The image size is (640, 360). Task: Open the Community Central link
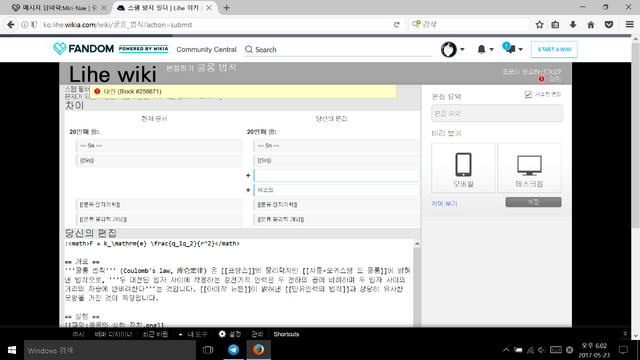(206, 49)
